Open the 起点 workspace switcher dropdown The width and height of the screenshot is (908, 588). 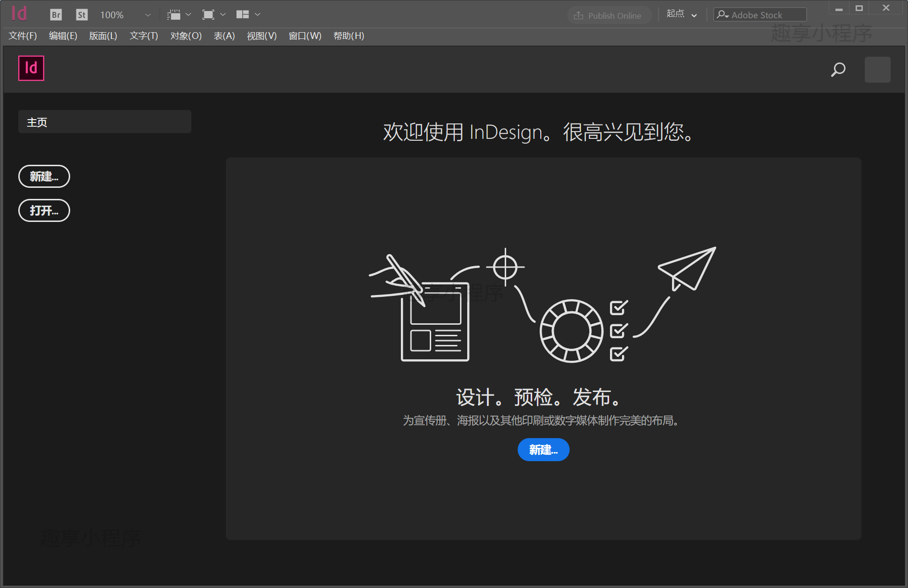pos(682,14)
